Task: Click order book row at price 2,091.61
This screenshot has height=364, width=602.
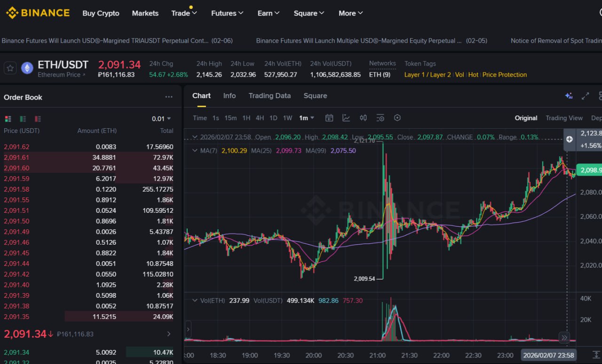Action: coord(88,157)
